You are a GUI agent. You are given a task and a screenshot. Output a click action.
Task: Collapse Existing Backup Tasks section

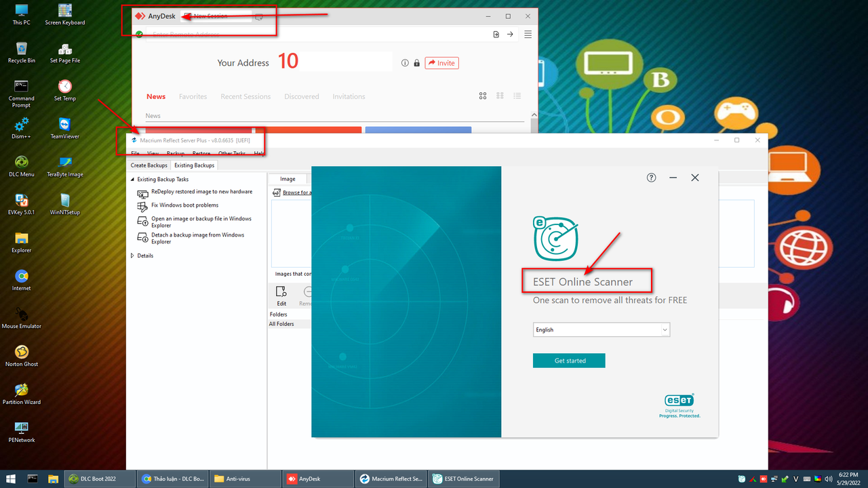132,180
